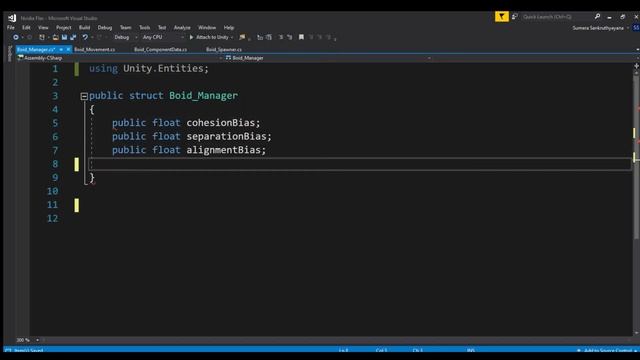This screenshot has width=640, height=360.
Task: Open the Debug menu
Action: click(104, 27)
